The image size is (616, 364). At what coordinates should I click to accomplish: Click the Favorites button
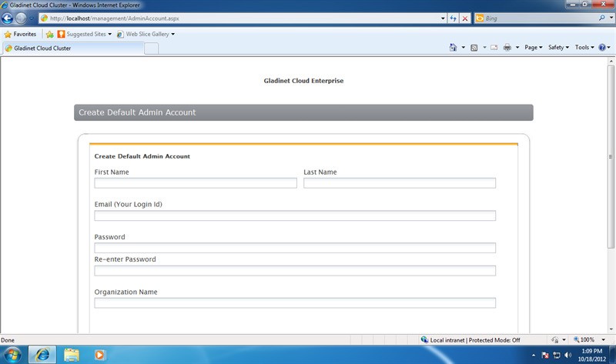tap(20, 34)
